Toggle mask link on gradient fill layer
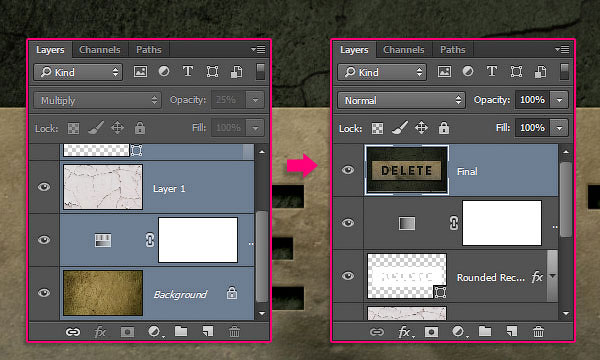Screen dimensions: 600x360 [454, 223]
